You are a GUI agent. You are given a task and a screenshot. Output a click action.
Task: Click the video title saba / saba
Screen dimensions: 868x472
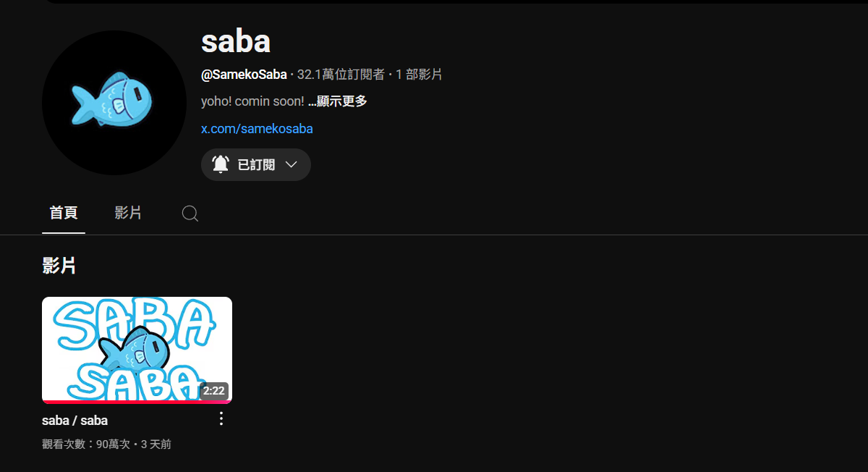pyautogui.click(x=75, y=420)
